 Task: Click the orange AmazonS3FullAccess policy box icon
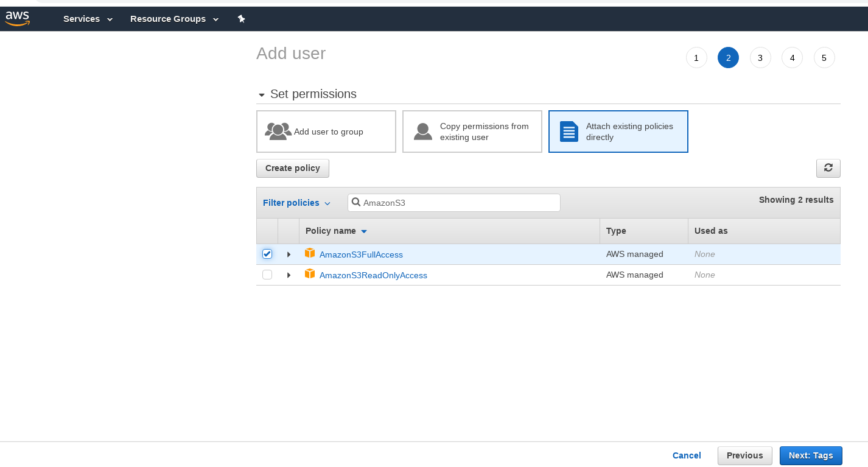click(x=310, y=253)
